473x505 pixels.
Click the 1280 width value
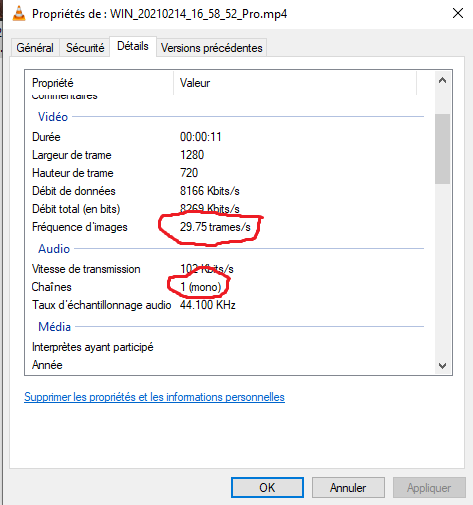(x=192, y=155)
